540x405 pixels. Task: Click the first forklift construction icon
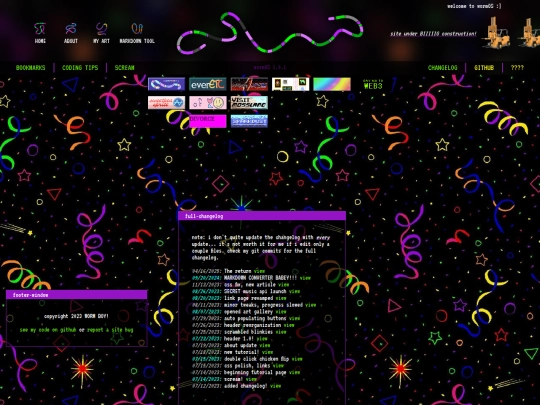(x=496, y=32)
